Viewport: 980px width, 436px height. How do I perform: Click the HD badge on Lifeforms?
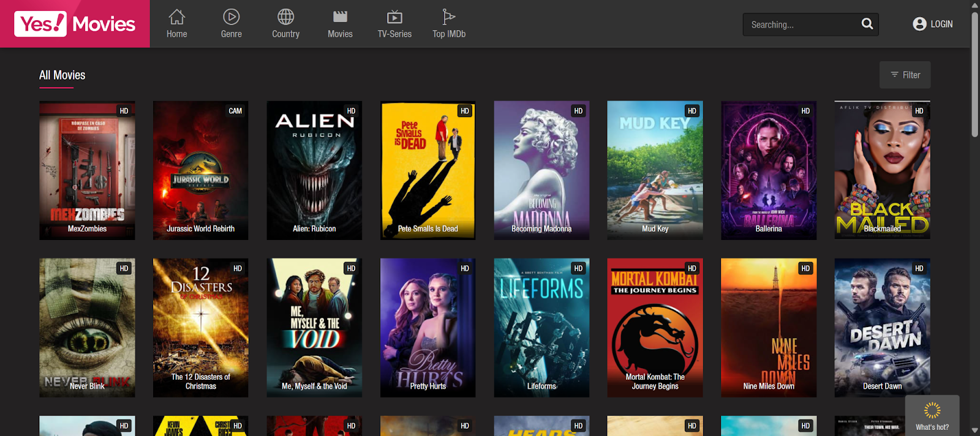click(x=578, y=268)
